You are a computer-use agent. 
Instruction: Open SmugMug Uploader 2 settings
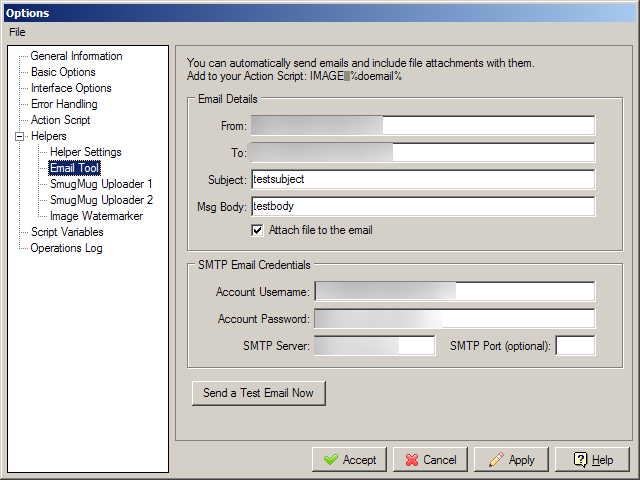click(101, 200)
